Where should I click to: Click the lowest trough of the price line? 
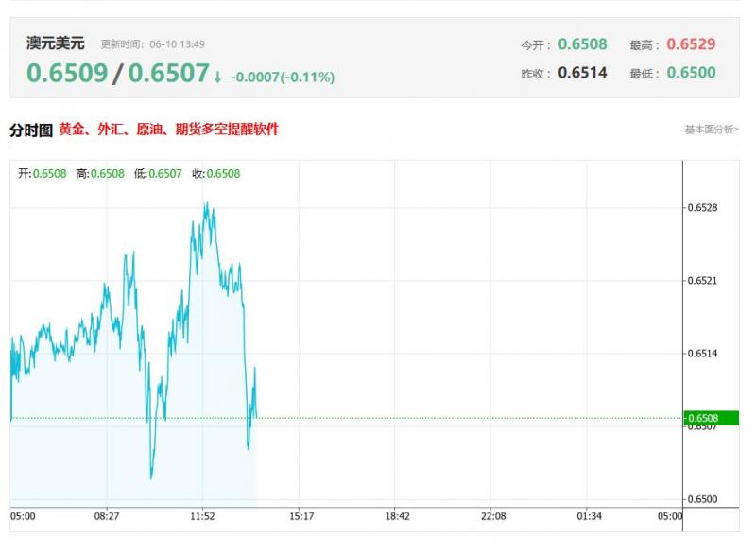point(151,477)
